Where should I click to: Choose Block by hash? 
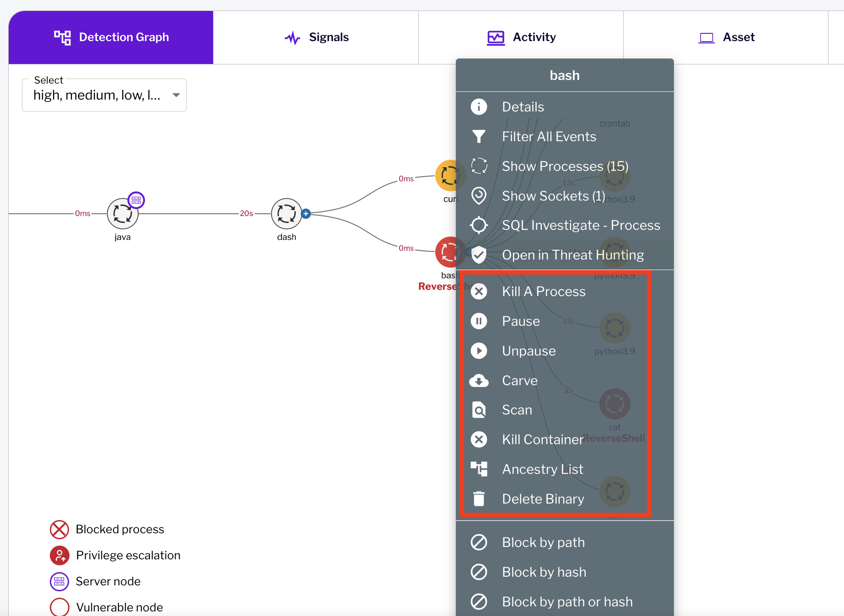tap(565, 572)
